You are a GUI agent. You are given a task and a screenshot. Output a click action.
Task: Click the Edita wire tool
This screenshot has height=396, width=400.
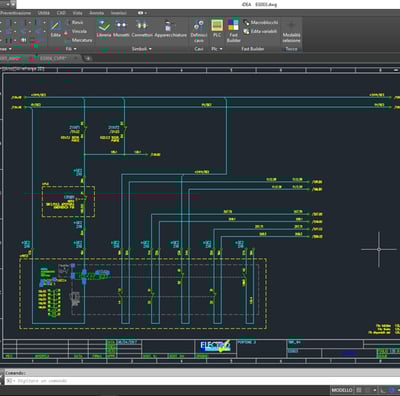click(x=56, y=29)
